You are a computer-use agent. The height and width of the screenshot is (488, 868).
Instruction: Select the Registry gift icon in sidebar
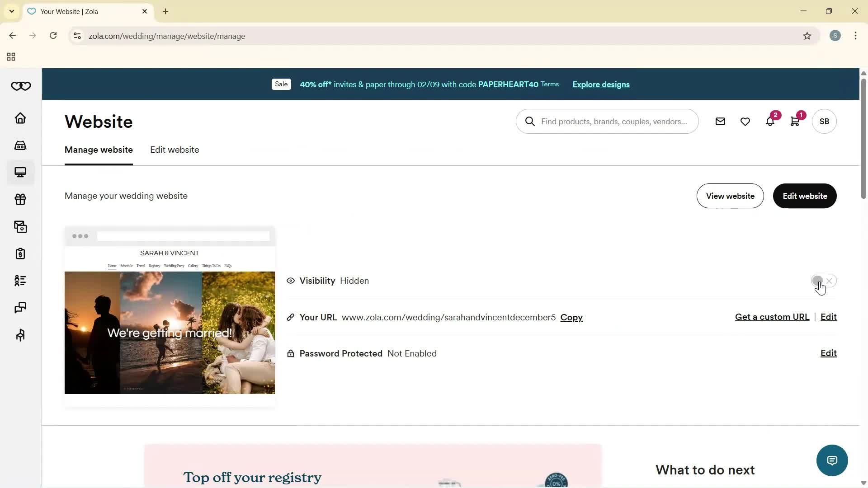pyautogui.click(x=20, y=199)
